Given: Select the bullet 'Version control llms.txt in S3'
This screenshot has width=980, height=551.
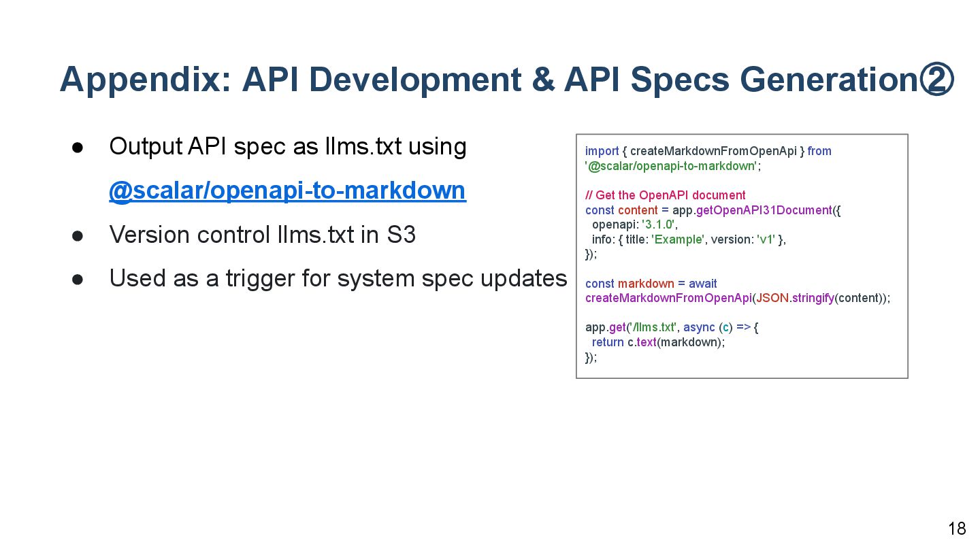Looking at the screenshot, I should (x=262, y=235).
